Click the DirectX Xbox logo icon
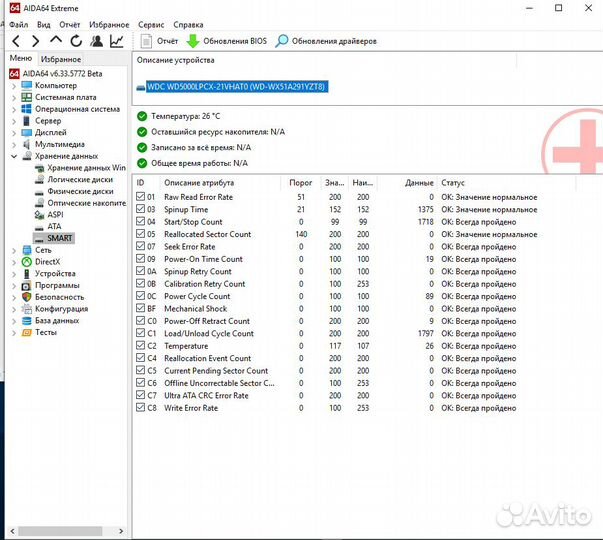Image resolution: width=603 pixels, height=540 pixels. coord(27,262)
